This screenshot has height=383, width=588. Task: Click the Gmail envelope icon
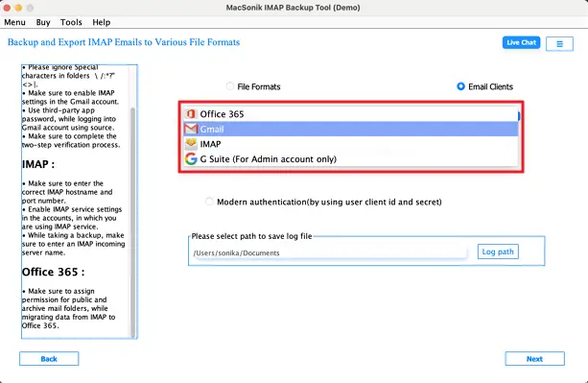click(191, 129)
